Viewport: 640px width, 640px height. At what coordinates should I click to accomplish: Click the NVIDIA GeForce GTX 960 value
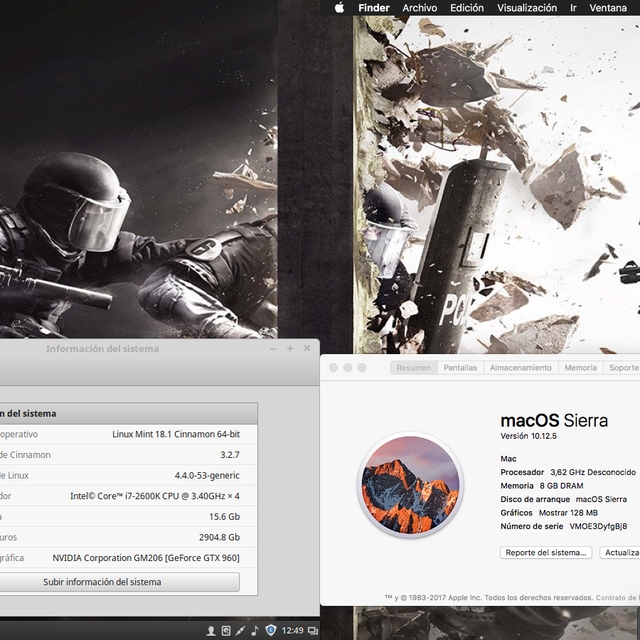coord(146,558)
